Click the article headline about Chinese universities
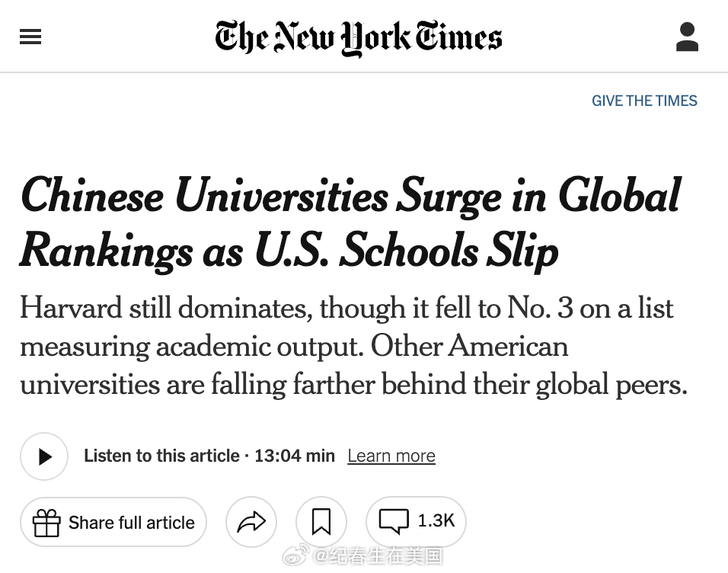 pyautogui.click(x=350, y=224)
